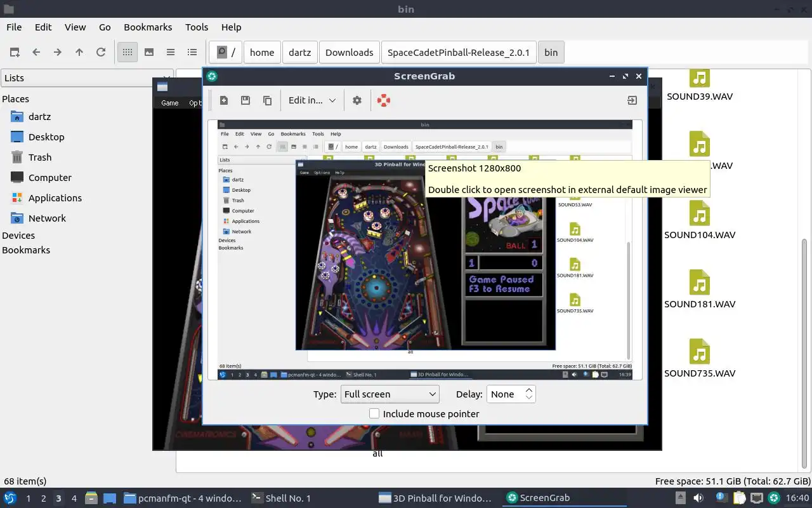Reload the current folder
The width and height of the screenshot is (812, 508).
tap(101, 52)
